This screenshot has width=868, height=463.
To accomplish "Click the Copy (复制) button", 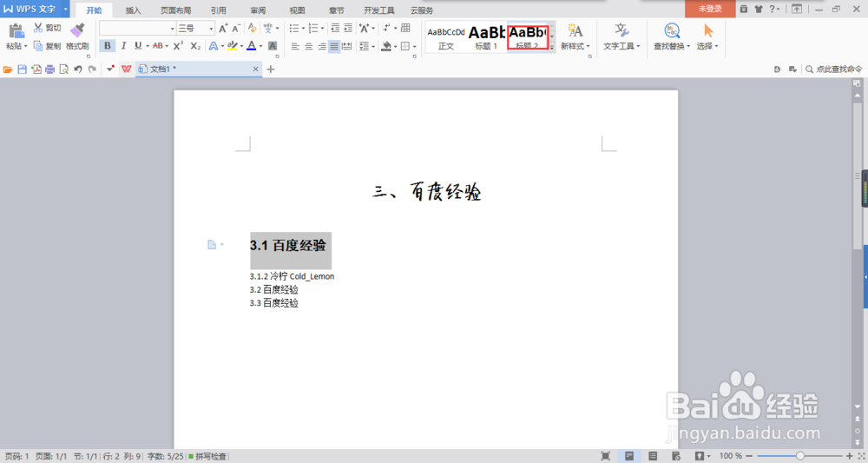I will click(47, 46).
